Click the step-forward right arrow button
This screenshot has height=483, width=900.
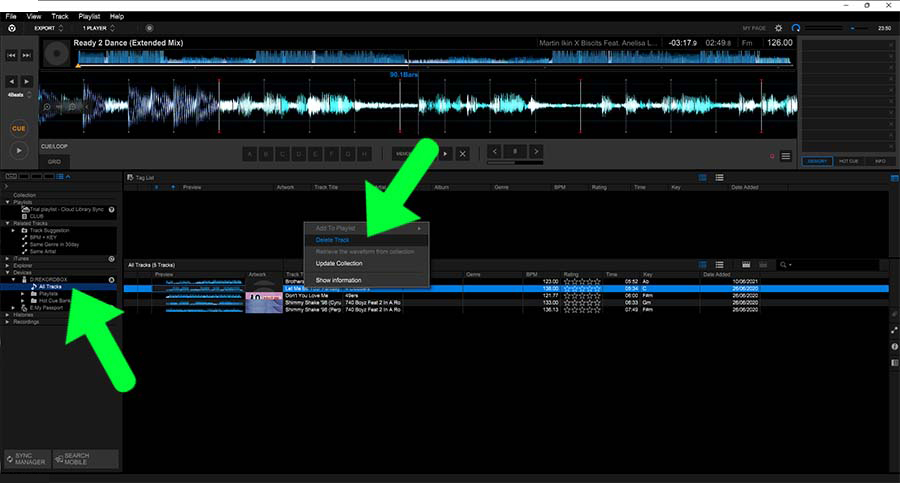(x=26, y=82)
